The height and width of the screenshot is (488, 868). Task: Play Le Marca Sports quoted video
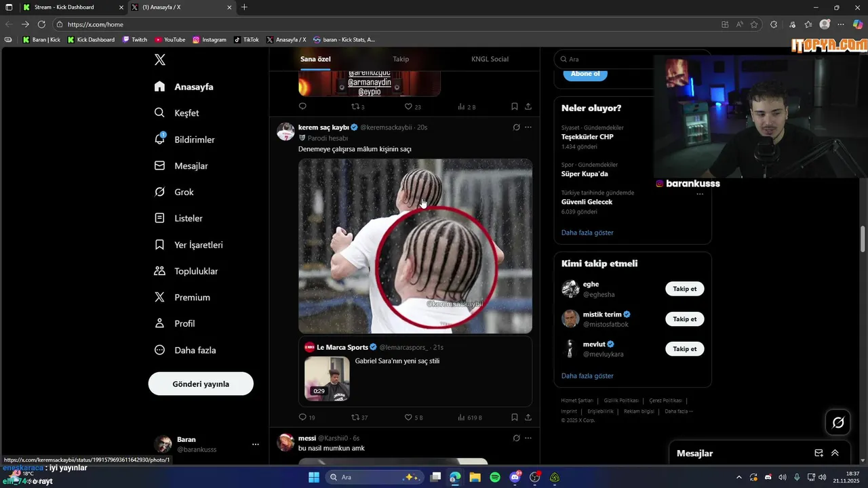pyautogui.click(x=327, y=379)
